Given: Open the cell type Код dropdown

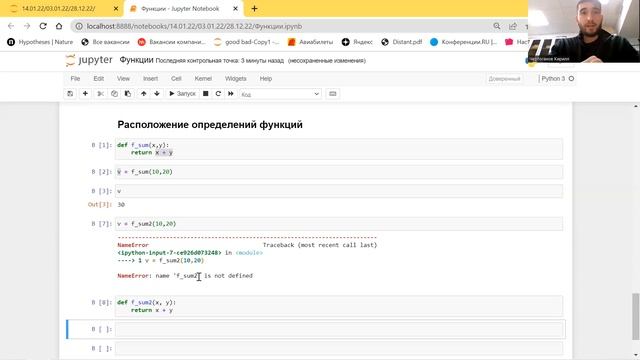Looking at the screenshot, I should click(x=280, y=94).
